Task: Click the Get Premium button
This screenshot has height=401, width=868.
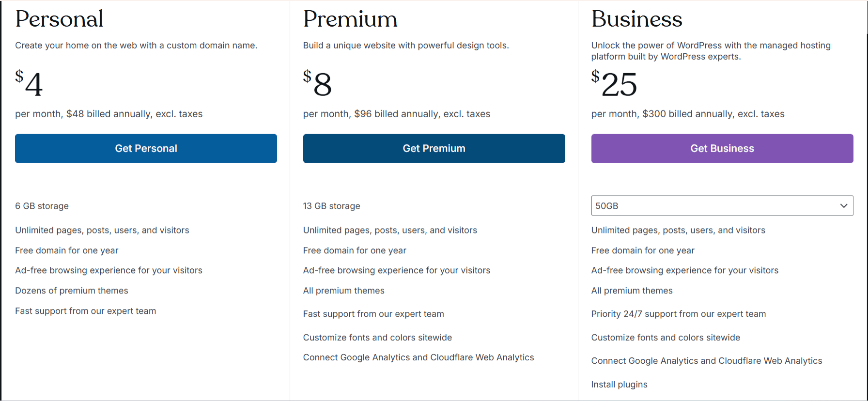Action: tap(434, 148)
